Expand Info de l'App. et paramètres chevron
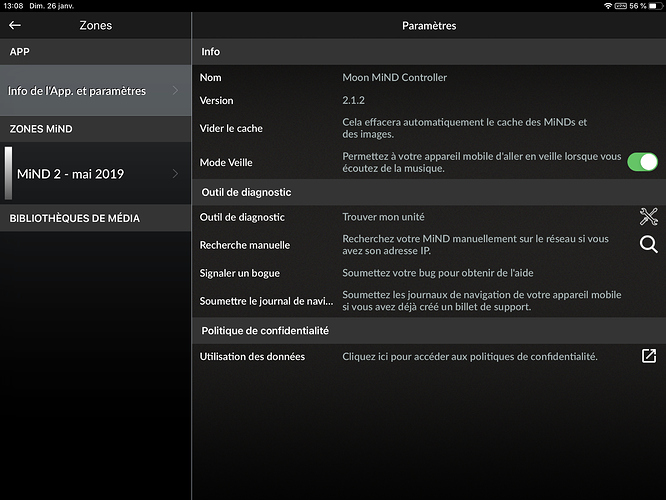Viewport: 666px width, 500px height. 175,90
